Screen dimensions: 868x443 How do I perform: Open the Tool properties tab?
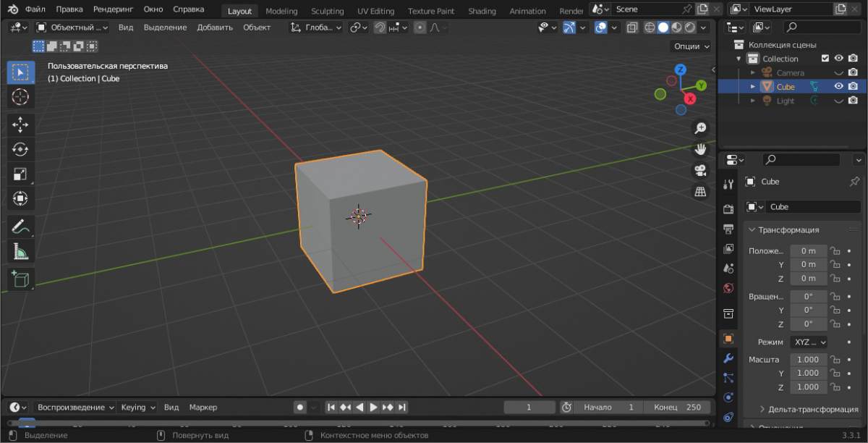[728, 184]
